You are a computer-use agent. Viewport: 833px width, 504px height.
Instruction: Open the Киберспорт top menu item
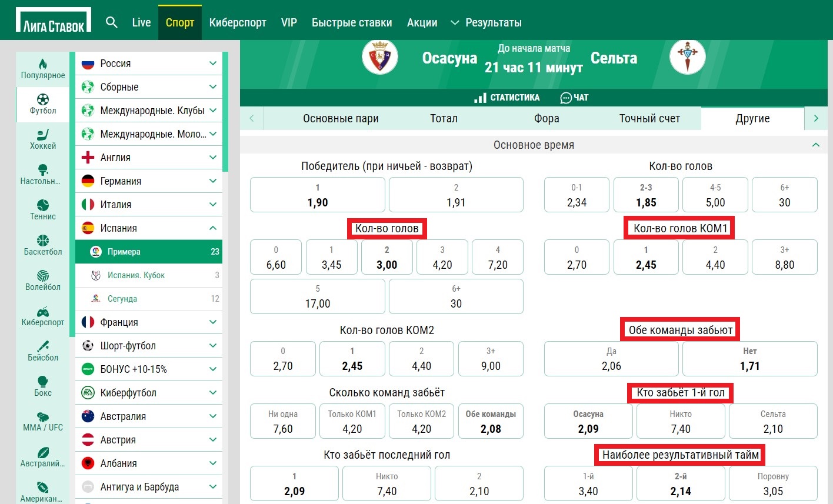coord(238,22)
